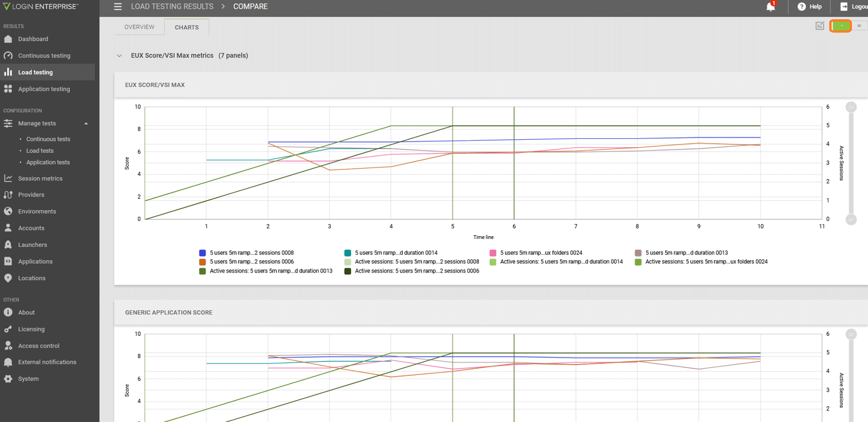Toggle legend series '5 users 5m ramp...2 sessions 0006'
The width and height of the screenshot is (868, 422).
tap(246, 262)
